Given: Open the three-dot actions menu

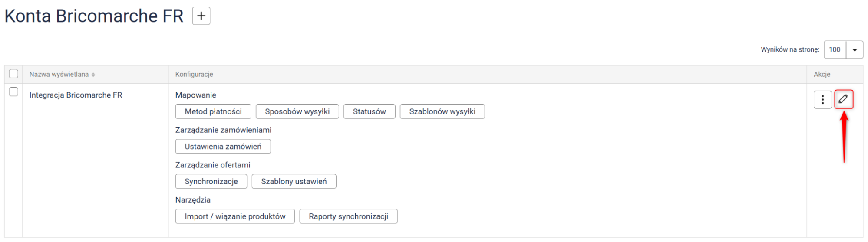Looking at the screenshot, I should 822,99.
